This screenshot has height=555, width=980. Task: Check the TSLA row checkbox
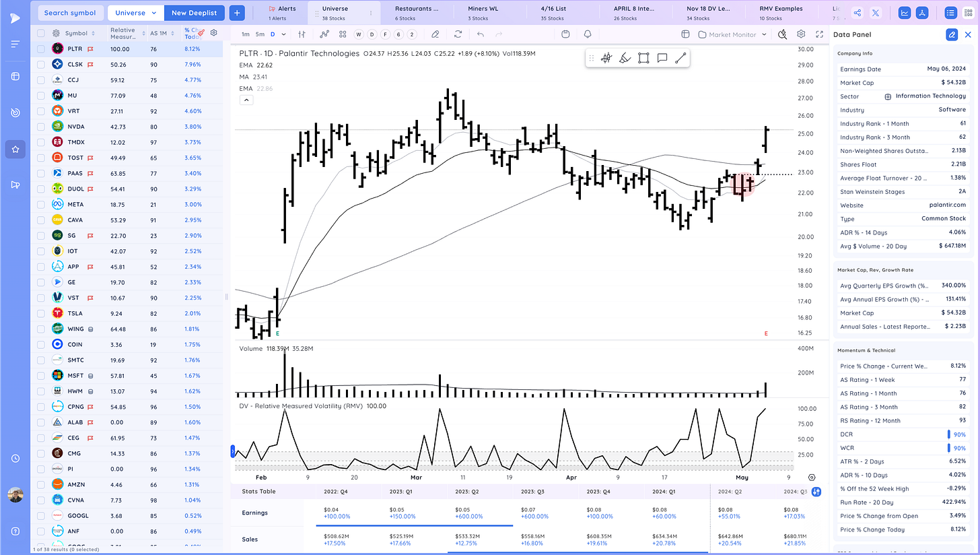point(41,313)
